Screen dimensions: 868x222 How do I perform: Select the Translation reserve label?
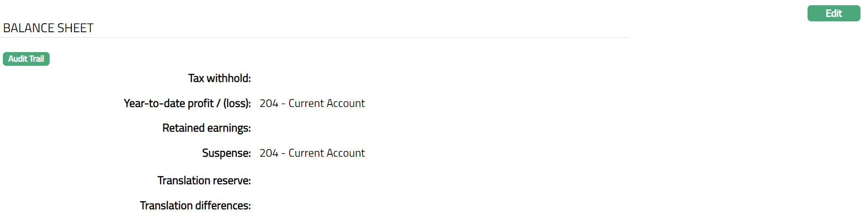click(204, 180)
